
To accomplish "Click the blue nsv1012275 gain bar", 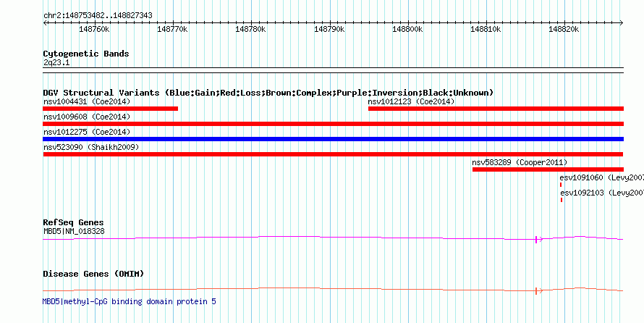I will [333, 139].
